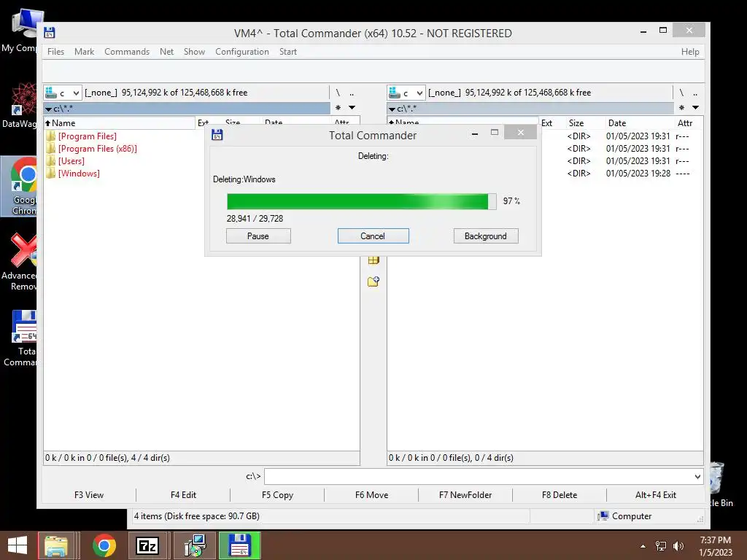Cancel the deletion process
The height and width of the screenshot is (560, 747).
[373, 236]
